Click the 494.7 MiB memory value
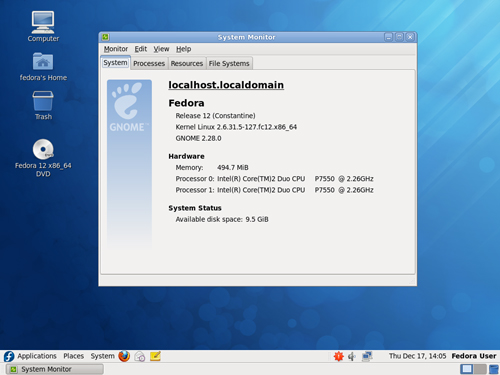This screenshot has height=375, width=500. pos(233,167)
